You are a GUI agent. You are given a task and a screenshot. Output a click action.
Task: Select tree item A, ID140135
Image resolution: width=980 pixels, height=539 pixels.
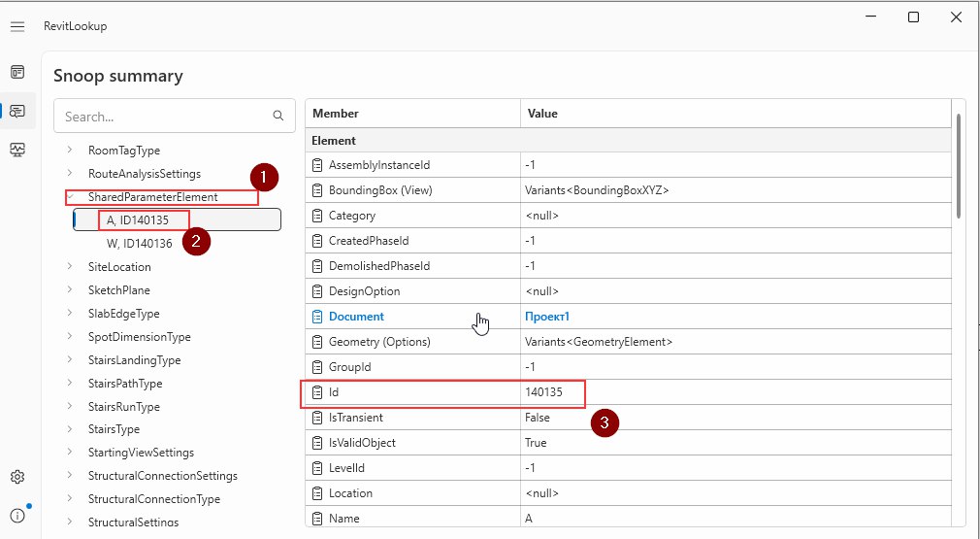177,220
